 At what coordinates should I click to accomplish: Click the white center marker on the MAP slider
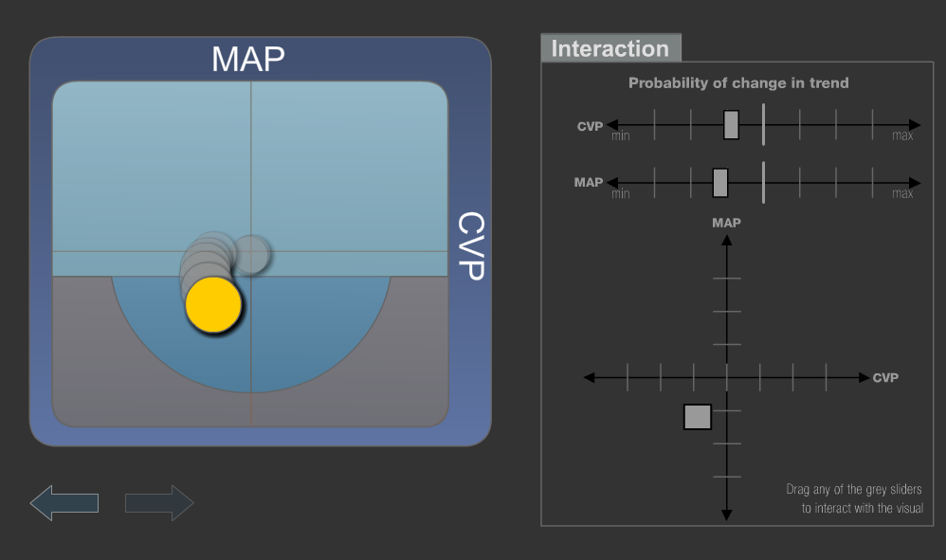[763, 183]
